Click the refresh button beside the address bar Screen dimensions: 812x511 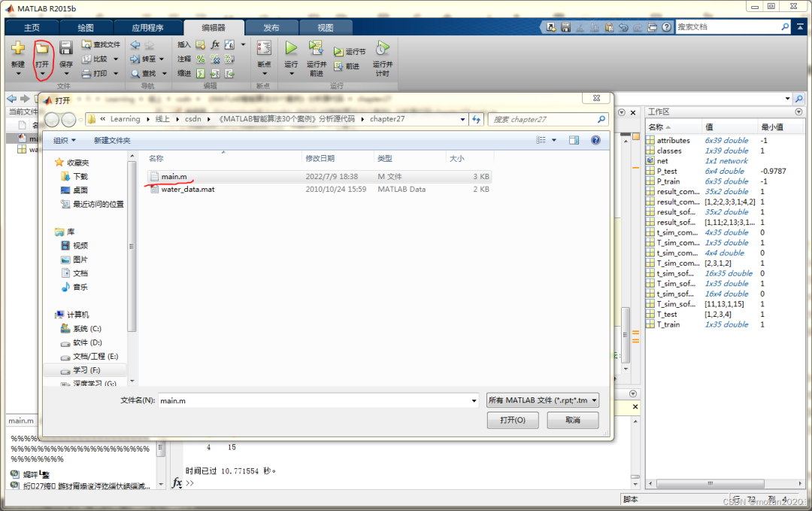point(477,119)
